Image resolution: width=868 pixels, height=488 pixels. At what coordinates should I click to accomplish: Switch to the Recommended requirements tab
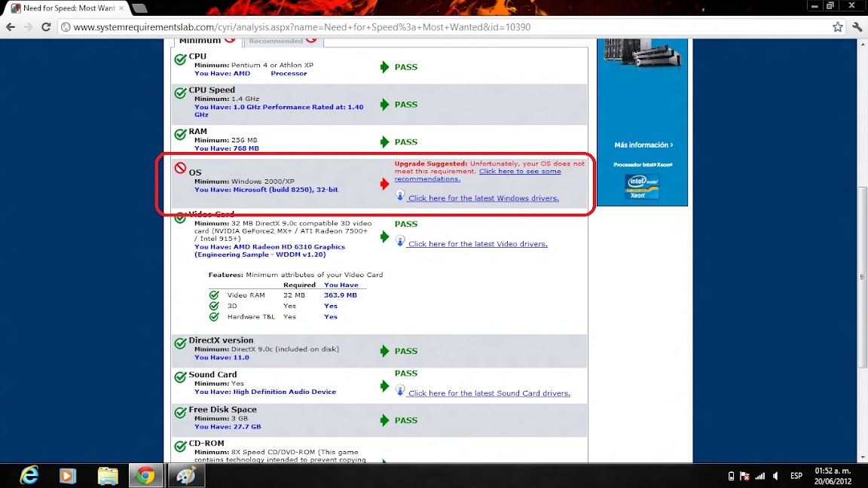tap(283, 41)
